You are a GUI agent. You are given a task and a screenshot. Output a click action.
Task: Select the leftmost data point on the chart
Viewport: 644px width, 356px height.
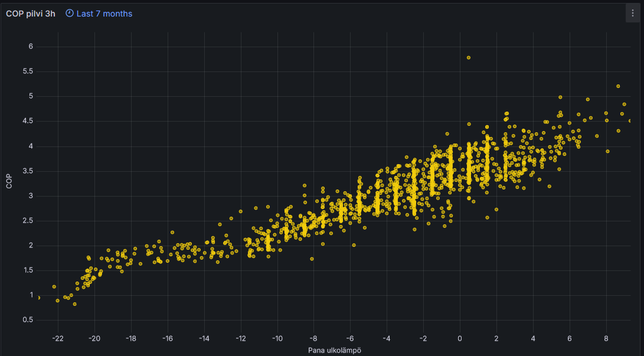(x=39, y=298)
